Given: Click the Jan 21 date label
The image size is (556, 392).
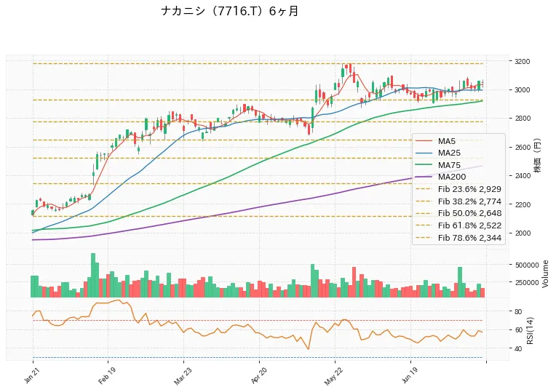Looking at the screenshot, I should [x=31, y=376].
